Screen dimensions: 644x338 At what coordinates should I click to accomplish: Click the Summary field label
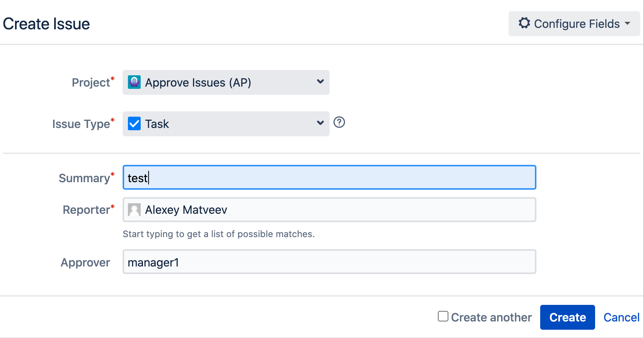tap(84, 178)
